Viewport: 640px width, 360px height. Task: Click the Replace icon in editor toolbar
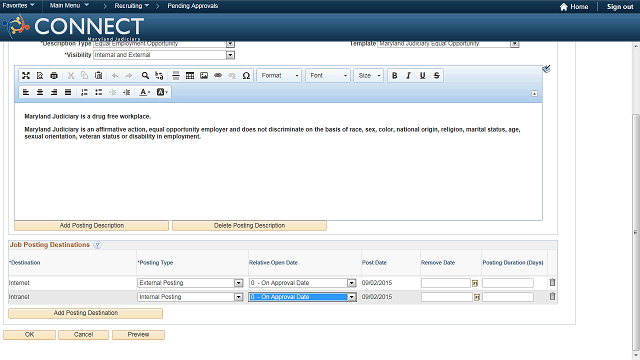159,76
